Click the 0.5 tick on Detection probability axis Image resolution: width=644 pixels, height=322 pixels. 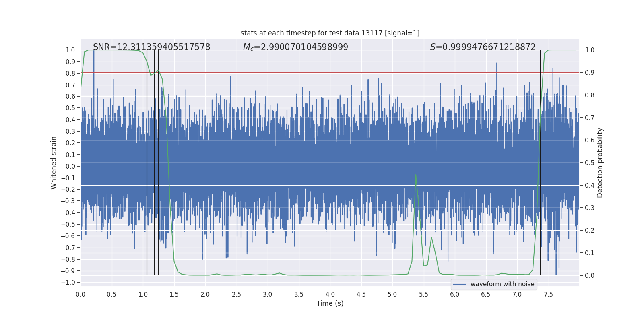(x=590, y=163)
